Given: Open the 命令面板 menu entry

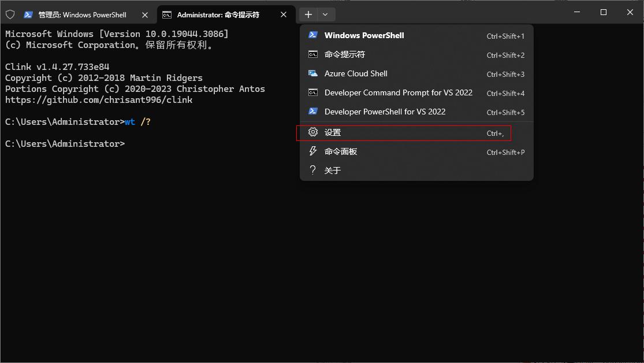Looking at the screenshot, I should pyautogui.click(x=341, y=151).
